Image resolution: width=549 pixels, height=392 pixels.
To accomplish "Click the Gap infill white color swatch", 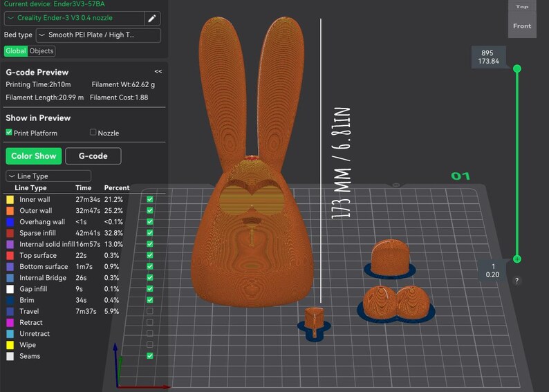I will click(x=10, y=289).
